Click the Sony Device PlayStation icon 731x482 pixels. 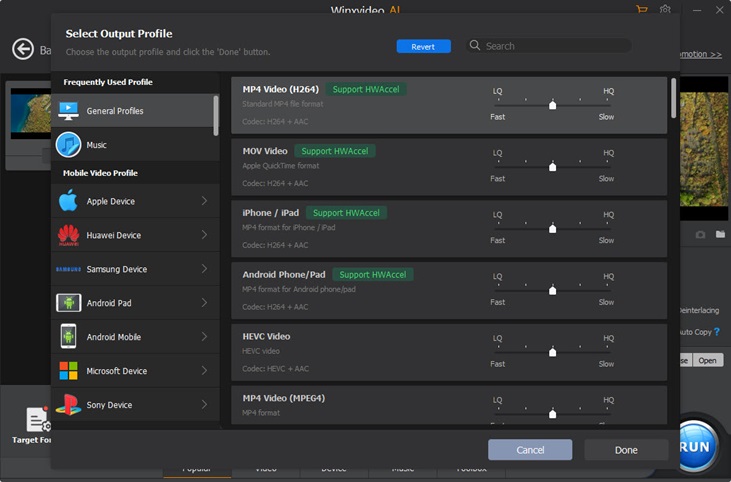point(69,405)
